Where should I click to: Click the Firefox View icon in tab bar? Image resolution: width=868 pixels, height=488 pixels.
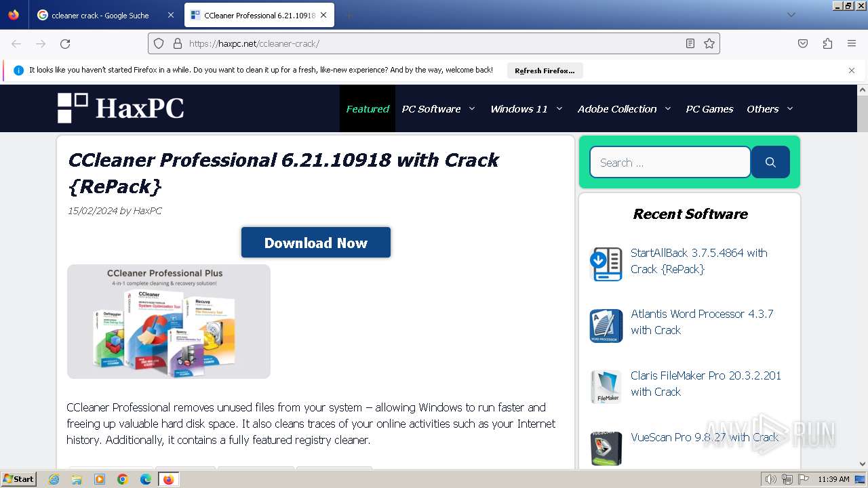[14, 15]
